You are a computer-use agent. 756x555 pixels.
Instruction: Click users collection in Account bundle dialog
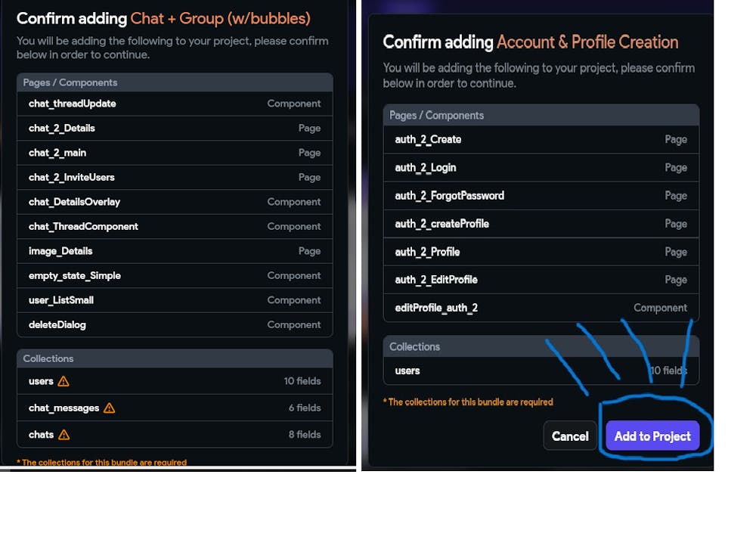407,371
